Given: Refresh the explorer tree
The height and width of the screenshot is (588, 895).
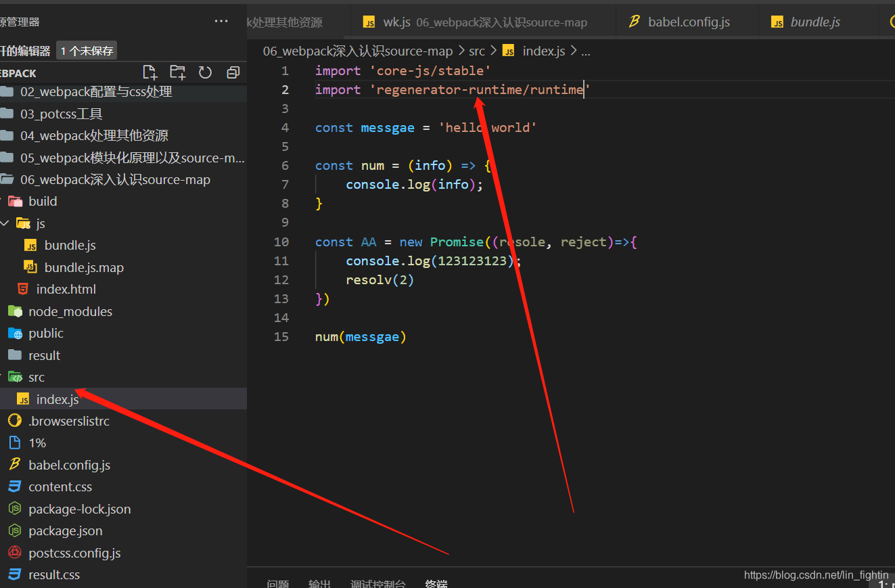Looking at the screenshot, I should pos(205,72).
